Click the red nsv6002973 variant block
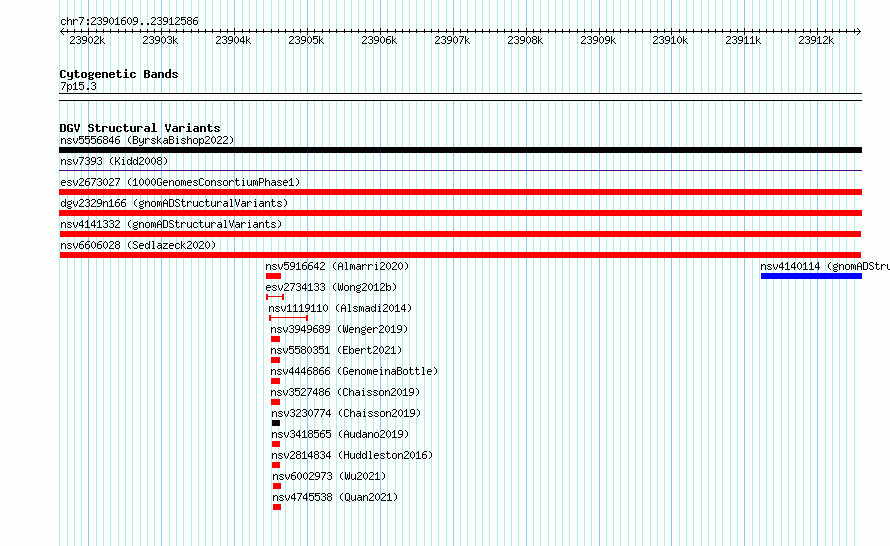 (277, 486)
